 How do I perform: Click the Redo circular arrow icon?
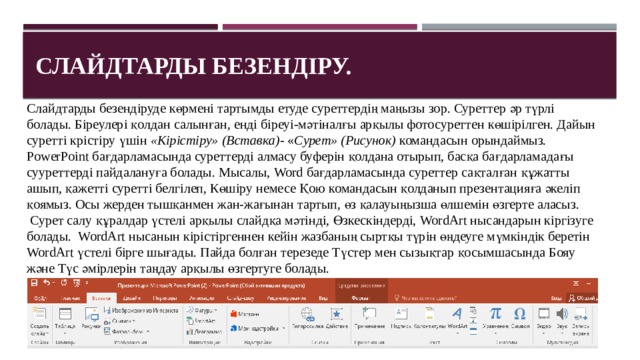tap(64, 282)
